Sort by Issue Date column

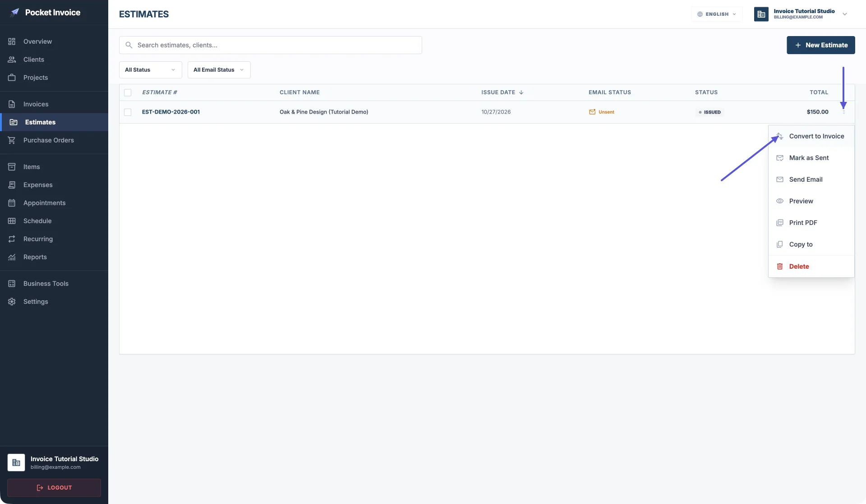click(x=502, y=92)
